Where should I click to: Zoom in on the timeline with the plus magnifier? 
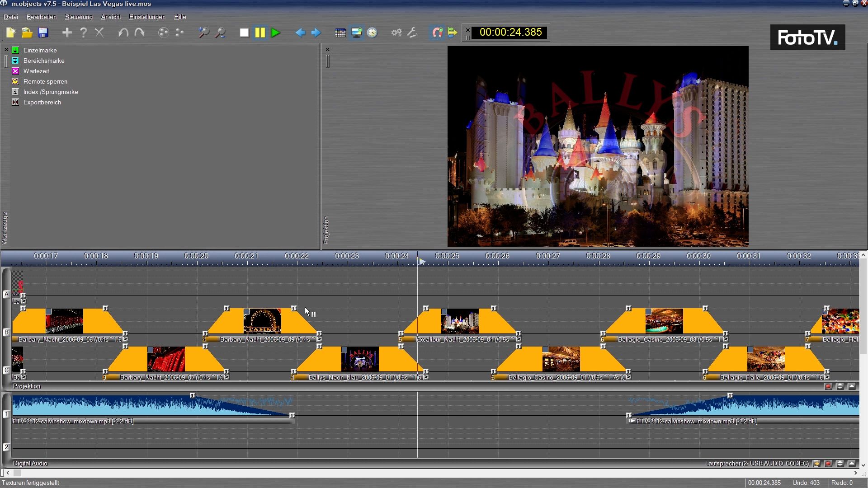[204, 33]
